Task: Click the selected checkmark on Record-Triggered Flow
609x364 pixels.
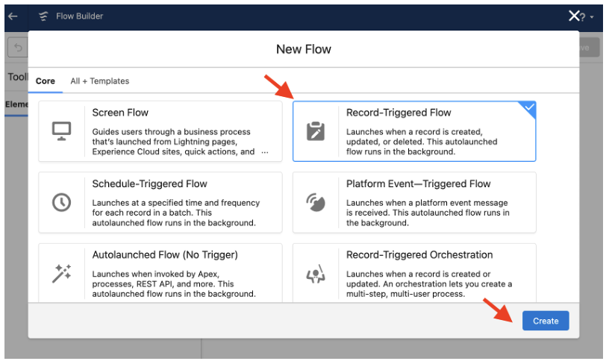Action: click(x=528, y=107)
